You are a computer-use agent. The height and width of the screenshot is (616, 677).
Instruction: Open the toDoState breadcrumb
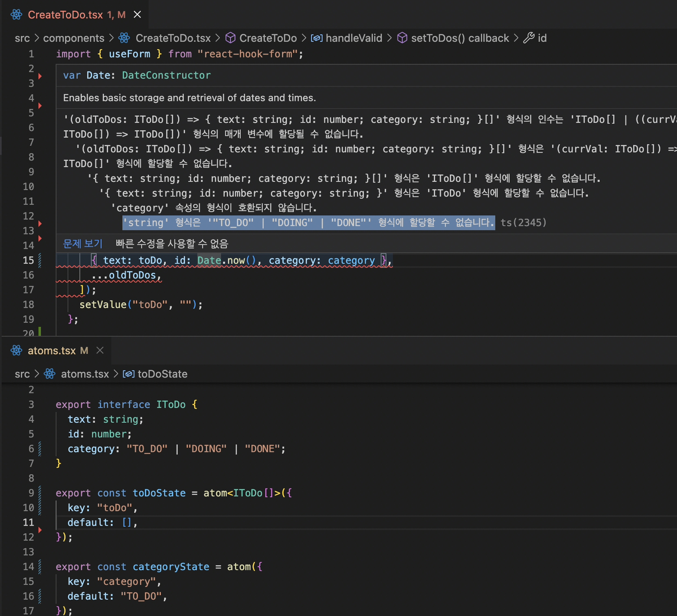(162, 374)
